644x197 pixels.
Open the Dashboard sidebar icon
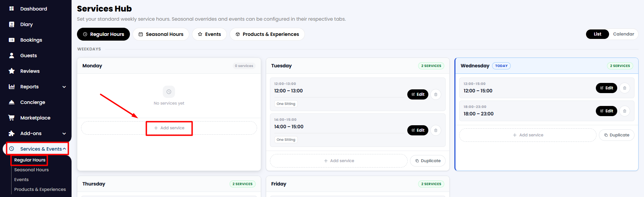tap(12, 8)
